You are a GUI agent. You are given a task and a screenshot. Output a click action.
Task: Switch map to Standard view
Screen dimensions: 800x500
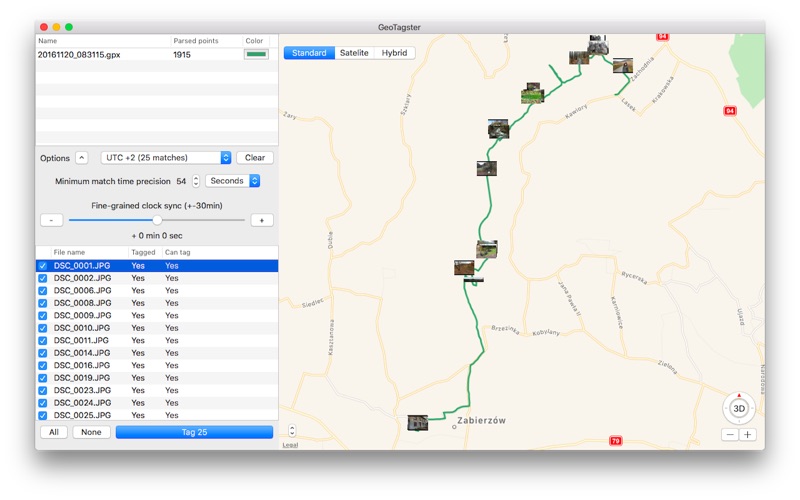(x=309, y=53)
